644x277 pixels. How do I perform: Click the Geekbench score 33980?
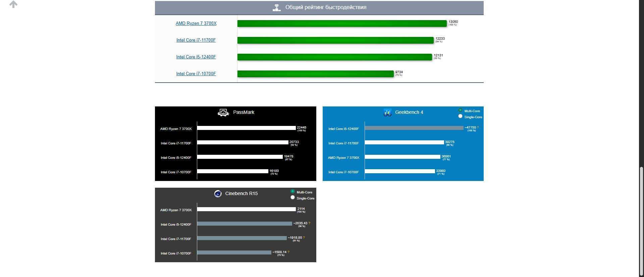441,171
